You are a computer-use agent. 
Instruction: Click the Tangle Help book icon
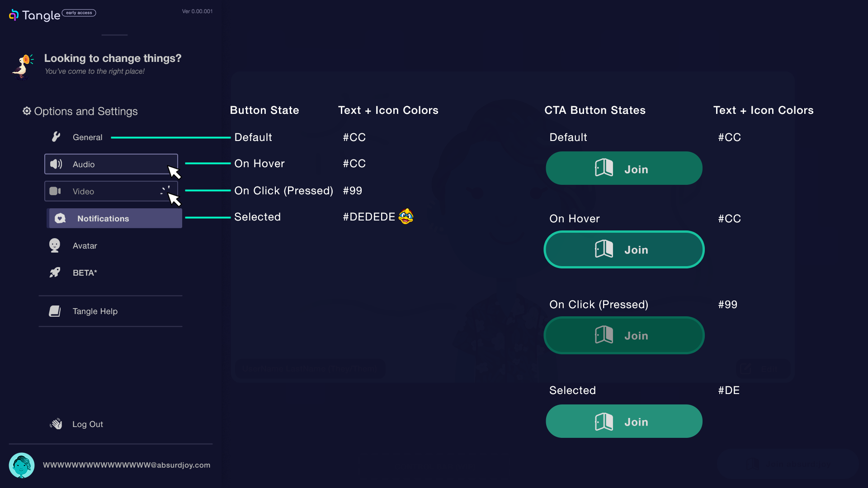click(x=55, y=311)
